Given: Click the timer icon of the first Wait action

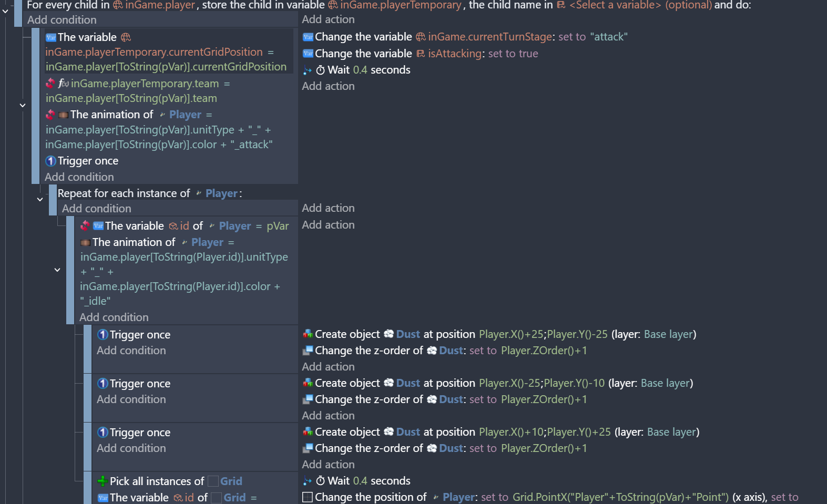Looking at the screenshot, I should (x=320, y=70).
